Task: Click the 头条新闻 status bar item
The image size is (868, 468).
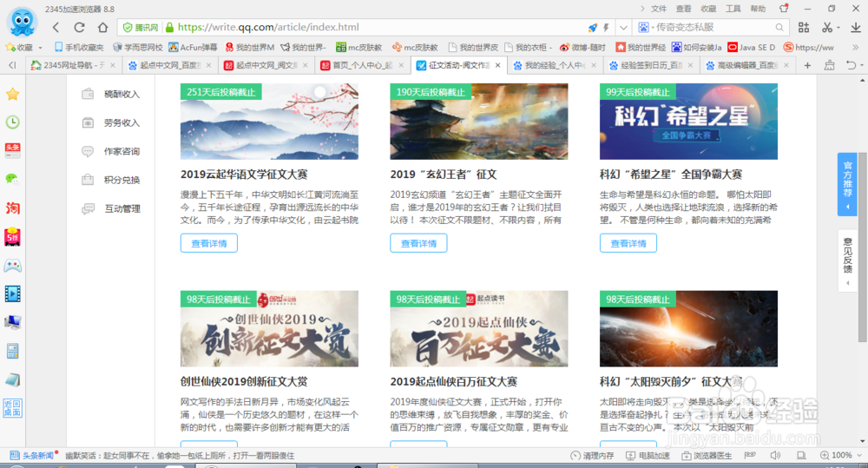Action: 33,455
